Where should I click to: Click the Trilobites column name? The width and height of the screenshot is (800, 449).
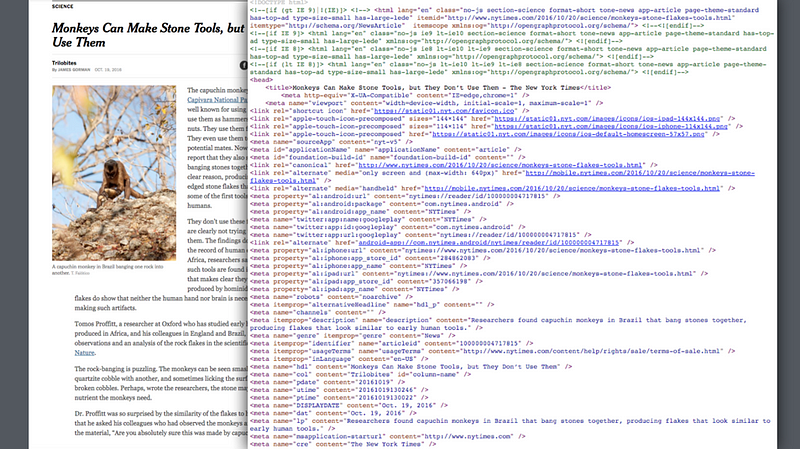coord(64,63)
